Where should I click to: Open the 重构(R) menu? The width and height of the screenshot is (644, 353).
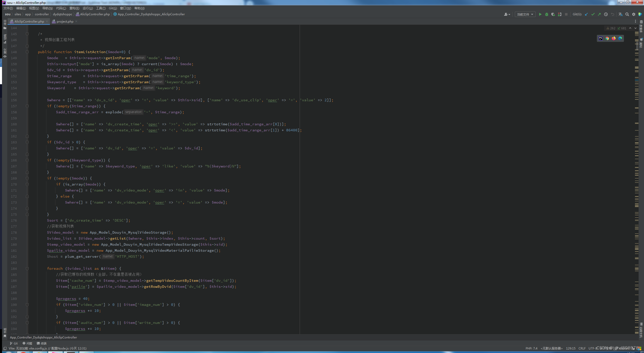pos(74,8)
